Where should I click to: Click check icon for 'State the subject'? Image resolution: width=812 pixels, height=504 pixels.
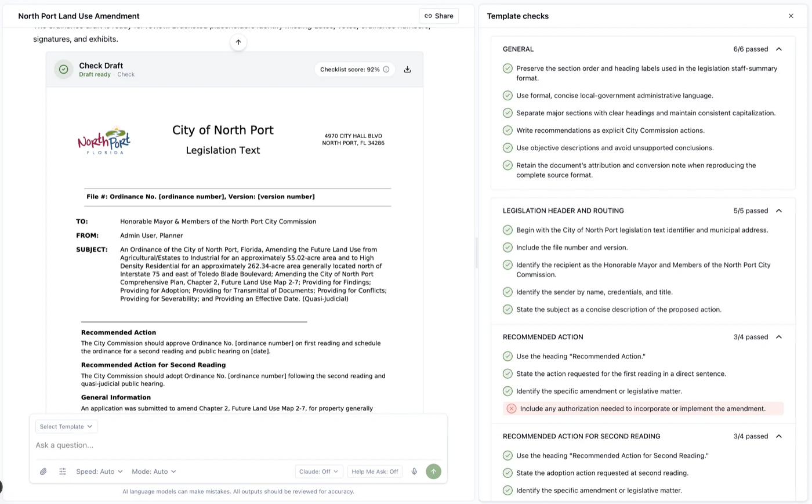507,310
